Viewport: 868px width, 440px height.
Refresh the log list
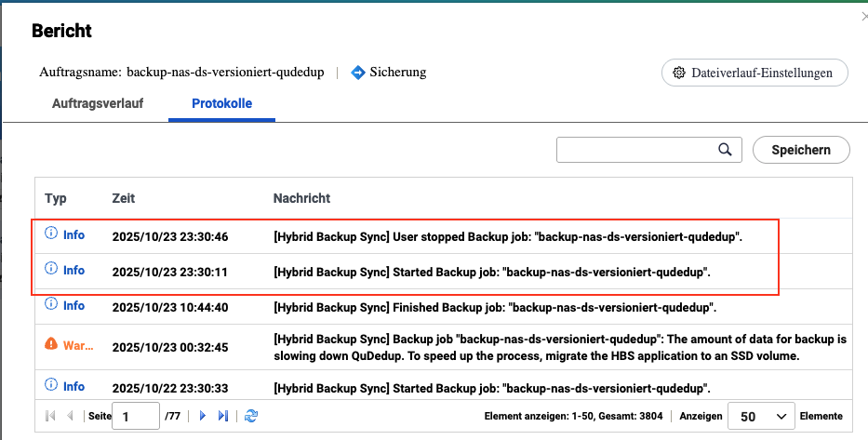pyautogui.click(x=250, y=416)
